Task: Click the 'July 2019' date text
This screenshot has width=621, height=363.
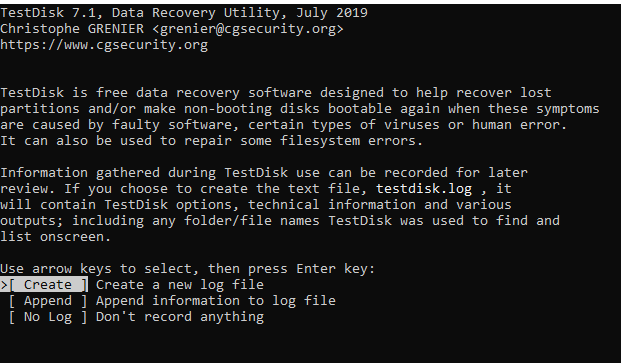Action: click(332, 13)
